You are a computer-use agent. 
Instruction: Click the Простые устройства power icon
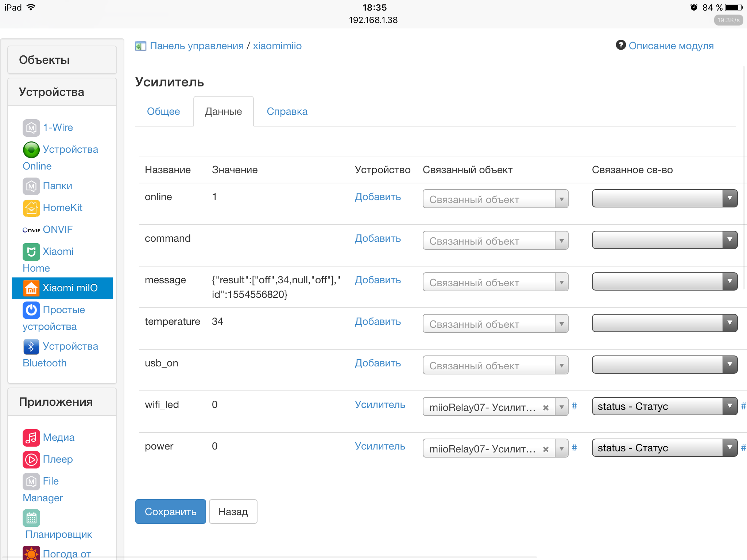click(x=31, y=310)
